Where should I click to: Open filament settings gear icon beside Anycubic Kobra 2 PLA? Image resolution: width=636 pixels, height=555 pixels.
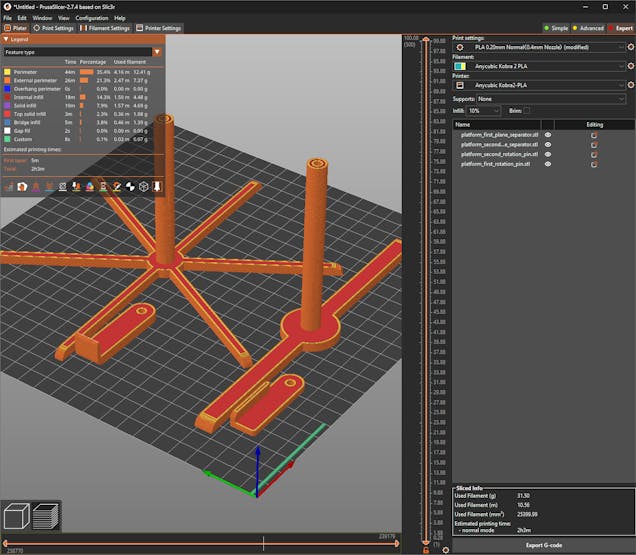pos(630,66)
